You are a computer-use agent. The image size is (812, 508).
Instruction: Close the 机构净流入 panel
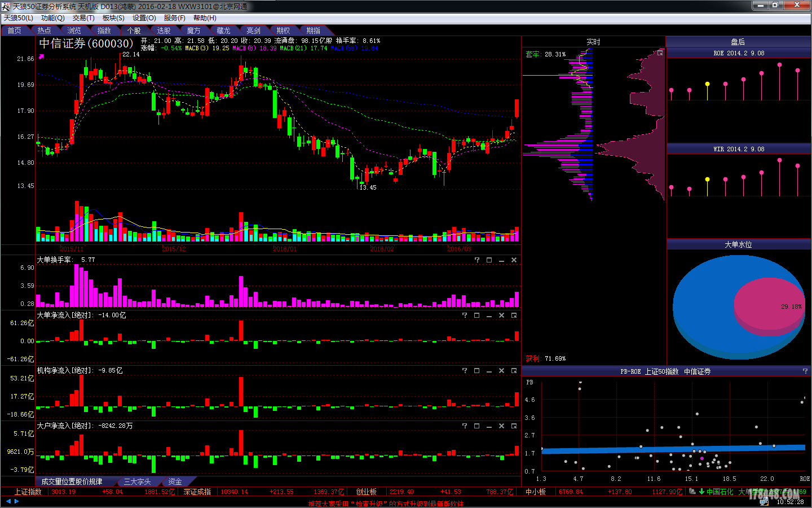[501, 371]
